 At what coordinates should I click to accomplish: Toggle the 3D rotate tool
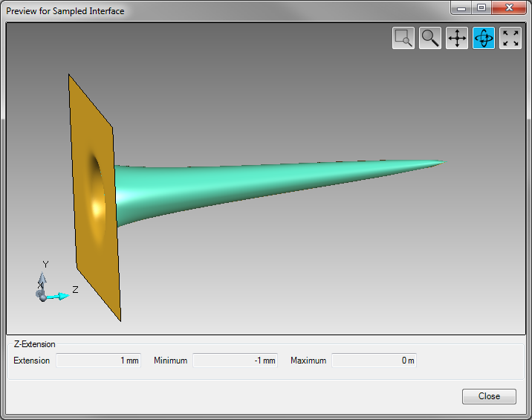pos(484,38)
